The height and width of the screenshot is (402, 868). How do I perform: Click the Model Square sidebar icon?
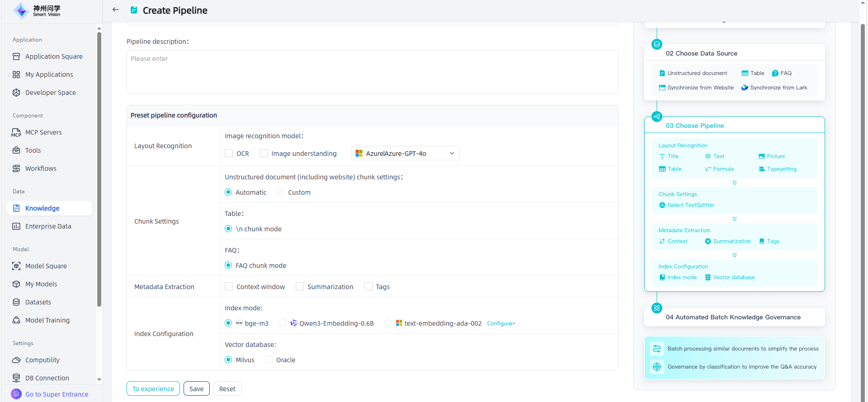pos(16,266)
